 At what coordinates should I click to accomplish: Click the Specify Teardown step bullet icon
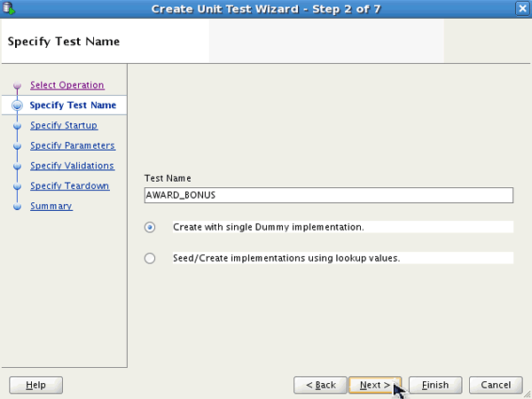tap(17, 187)
